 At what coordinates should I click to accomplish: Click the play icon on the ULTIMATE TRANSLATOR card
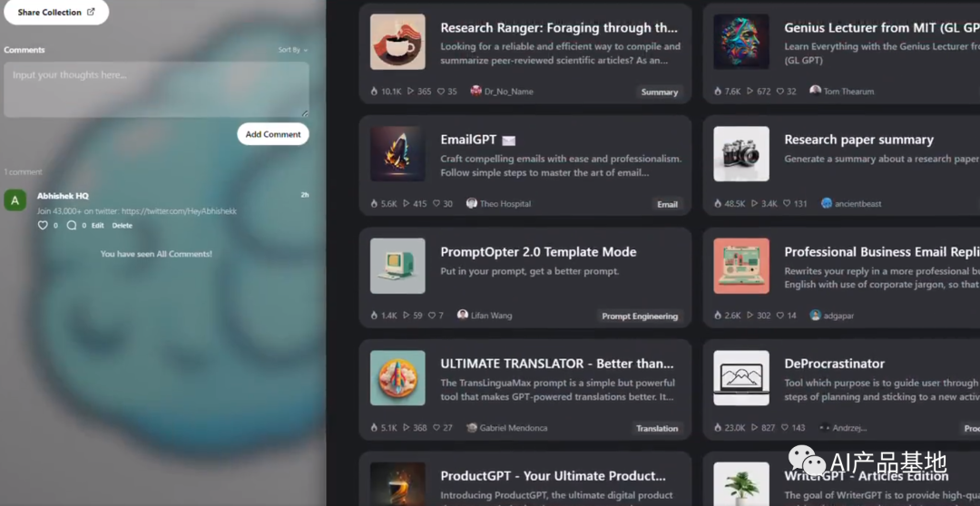coord(407,428)
